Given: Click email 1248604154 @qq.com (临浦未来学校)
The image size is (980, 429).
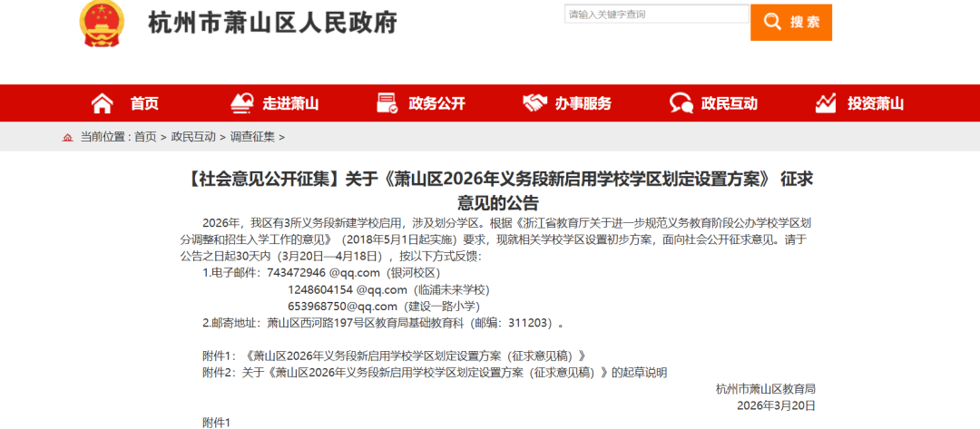Looking at the screenshot, I should (388, 289).
